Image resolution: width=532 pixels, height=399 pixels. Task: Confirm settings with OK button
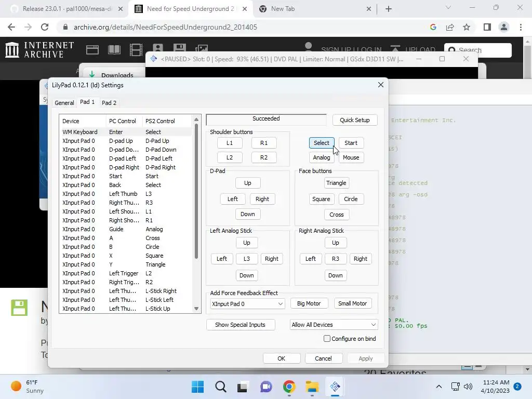(x=281, y=358)
